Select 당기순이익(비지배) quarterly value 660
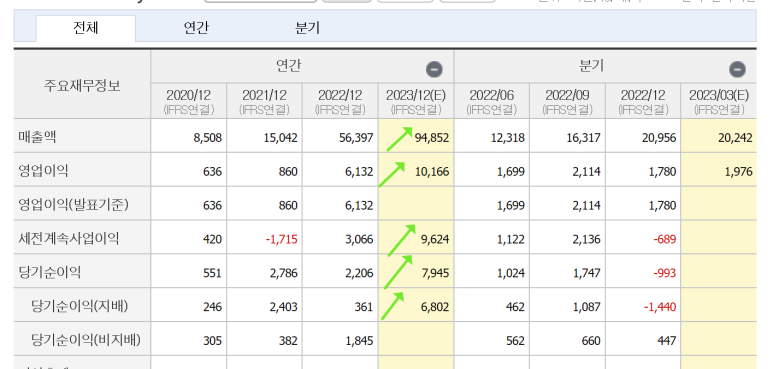Image resolution: width=773 pixels, height=369 pixels. 591,341
